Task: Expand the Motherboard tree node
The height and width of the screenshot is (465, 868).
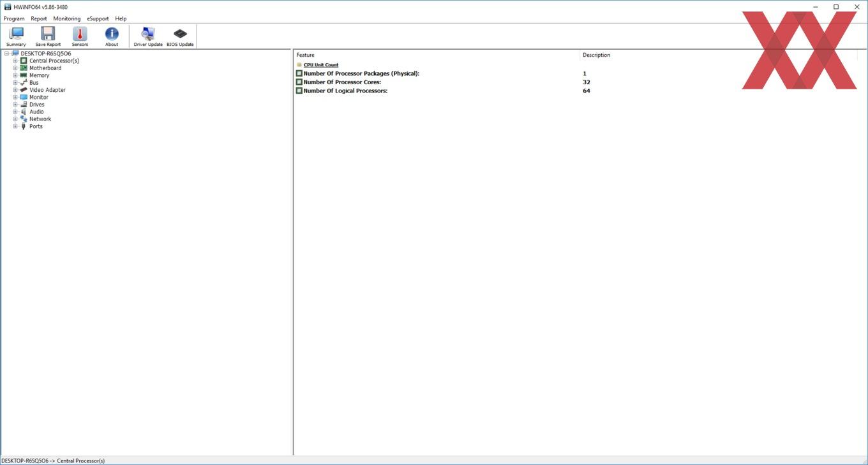Action: point(15,68)
